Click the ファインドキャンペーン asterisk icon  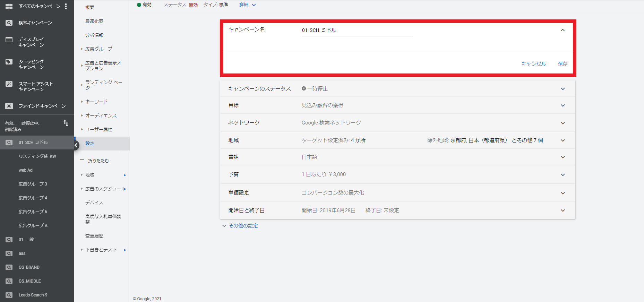(x=9, y=106)
